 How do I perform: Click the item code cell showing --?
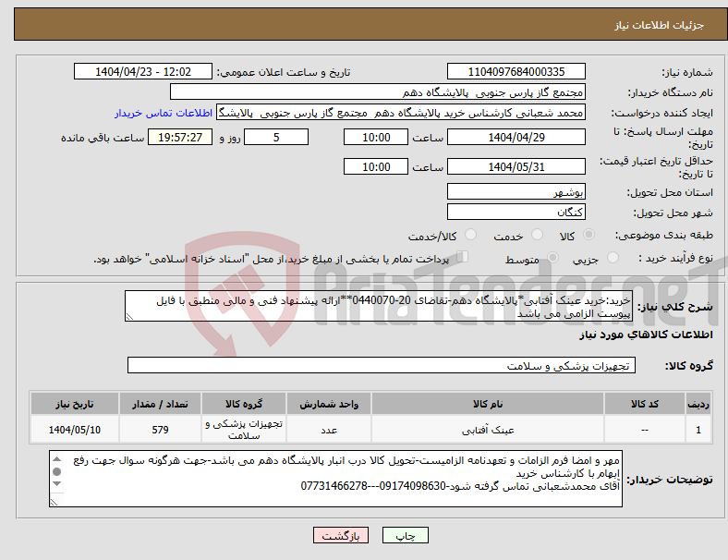(645, 430)
